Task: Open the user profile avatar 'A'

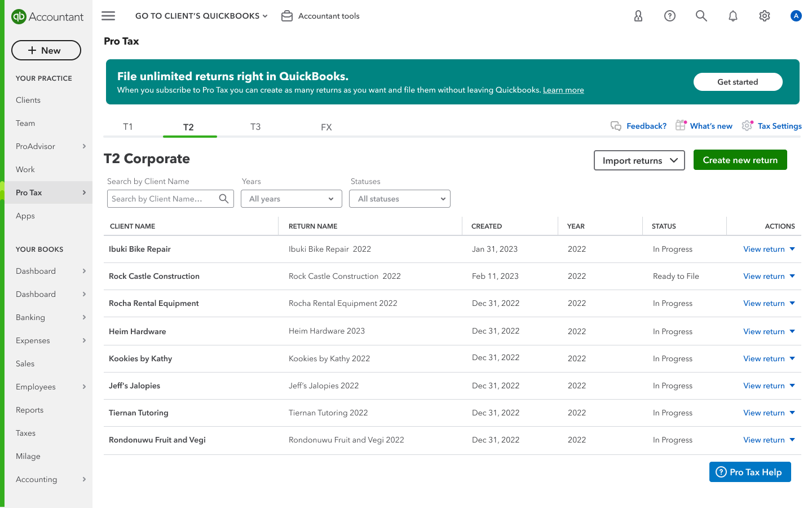Action: click(796, 16)
